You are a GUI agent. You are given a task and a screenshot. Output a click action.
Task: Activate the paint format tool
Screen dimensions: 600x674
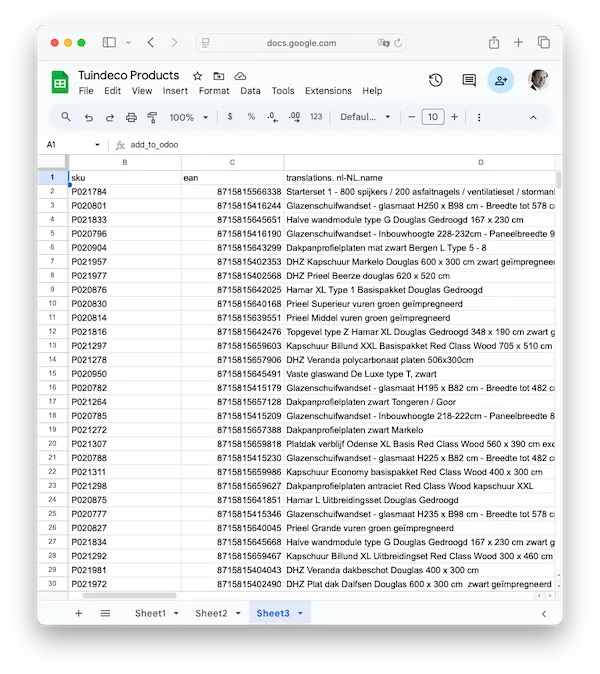click(152, 117)
